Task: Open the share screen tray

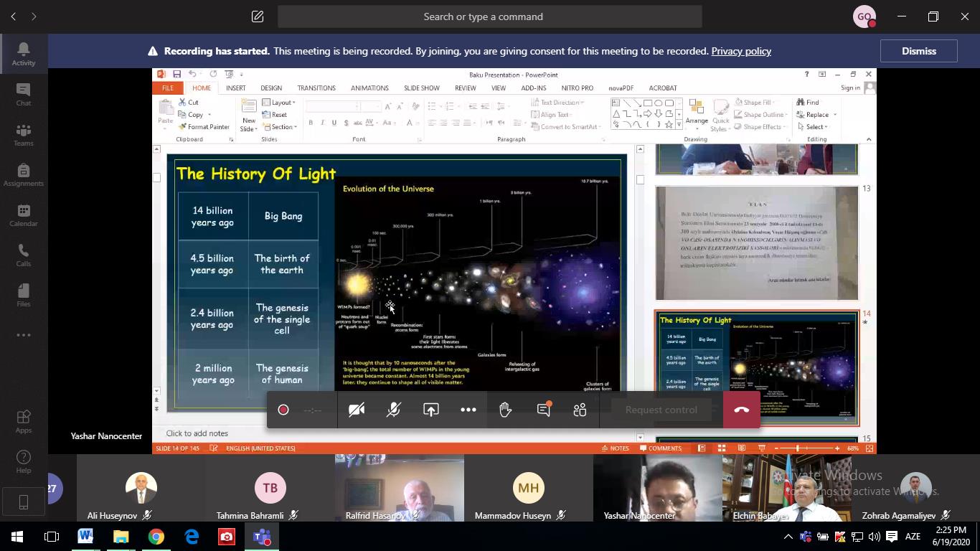Action: 431,410
